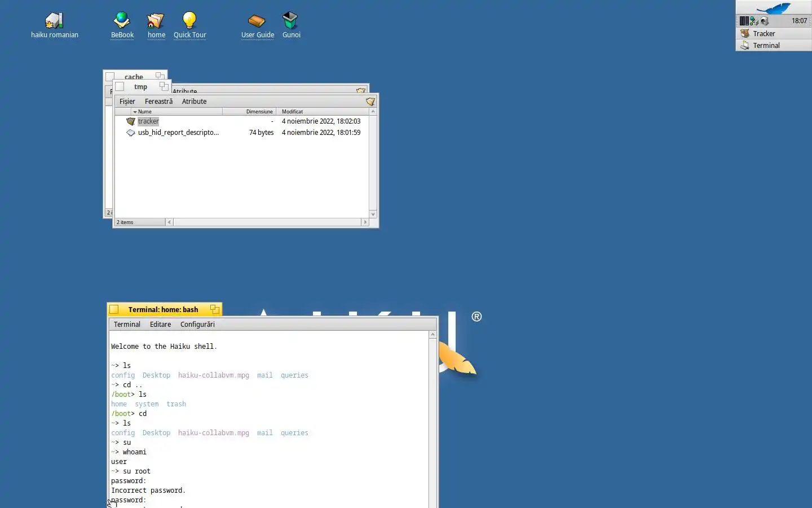Click 'Incorrect password.' line in Terminal
This screenshot has height=508, width=812.
(148, 491)
